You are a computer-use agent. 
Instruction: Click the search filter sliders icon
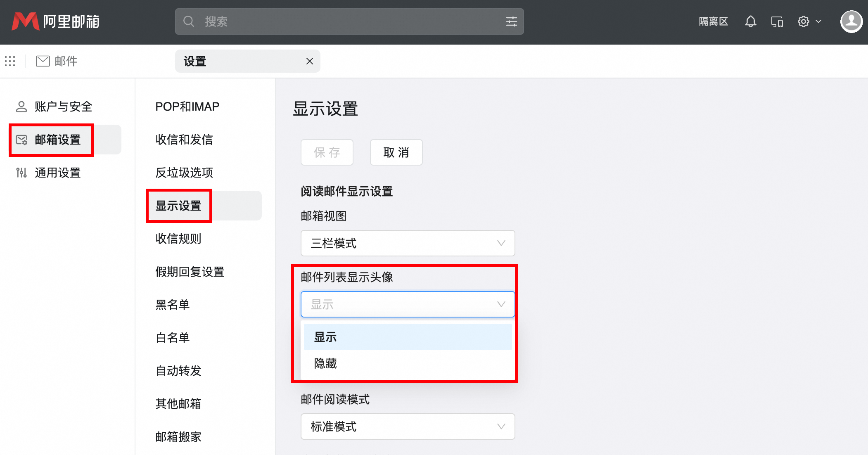pyautogui.click(x=511, y=21)
